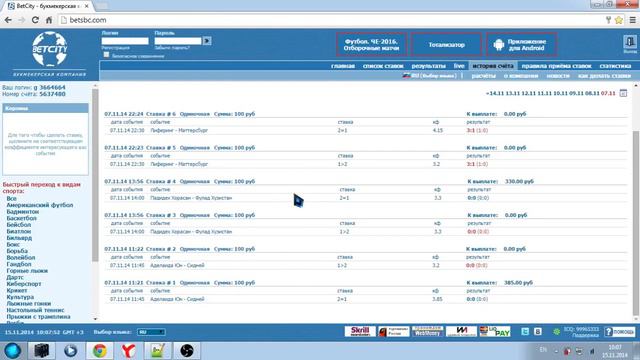Open the 'расчёты' submenu link

[x=484, y=76]
